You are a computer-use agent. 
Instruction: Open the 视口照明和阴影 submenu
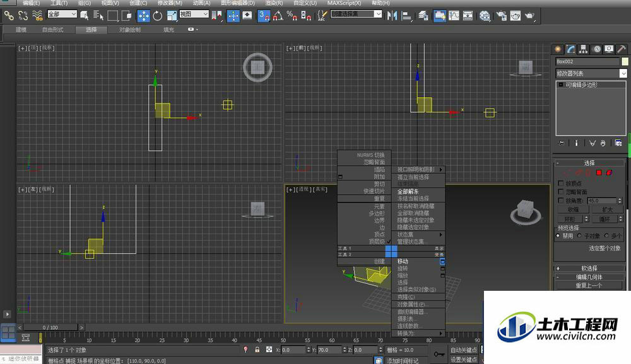click(x=418, y=170)
